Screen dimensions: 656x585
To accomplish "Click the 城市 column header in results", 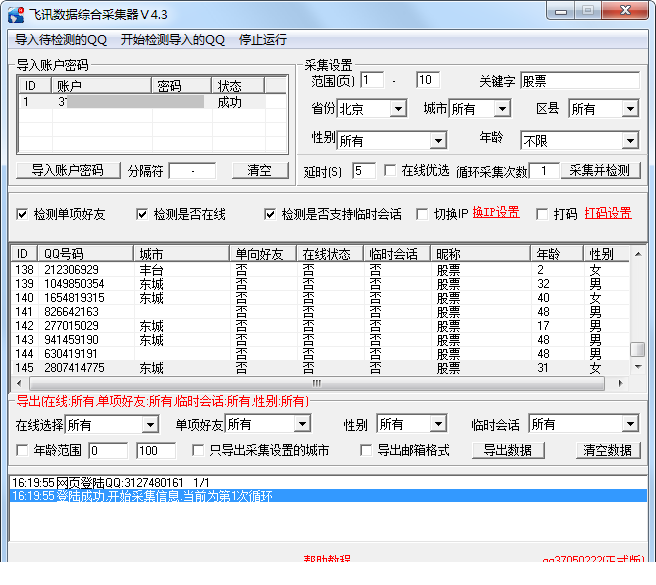I will [181, 254].
